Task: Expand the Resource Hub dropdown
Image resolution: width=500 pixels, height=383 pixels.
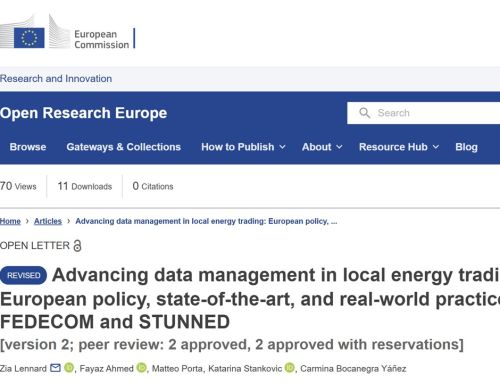Action: point(399,147)
